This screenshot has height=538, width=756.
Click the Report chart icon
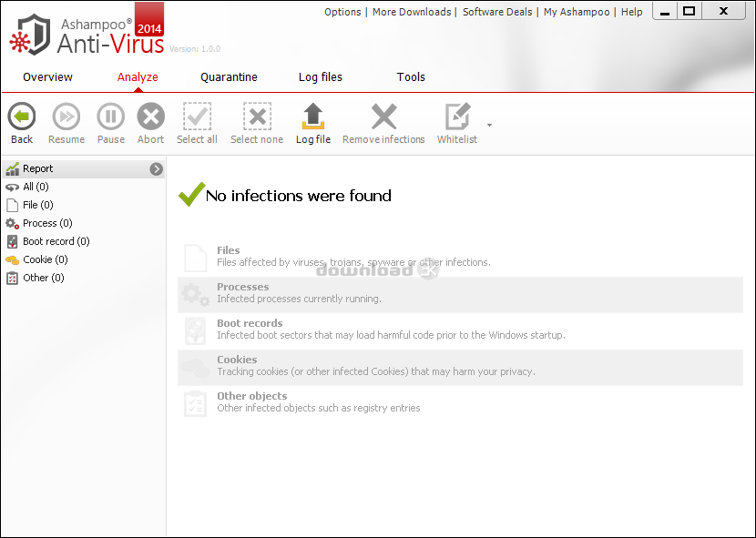[13, 168]
